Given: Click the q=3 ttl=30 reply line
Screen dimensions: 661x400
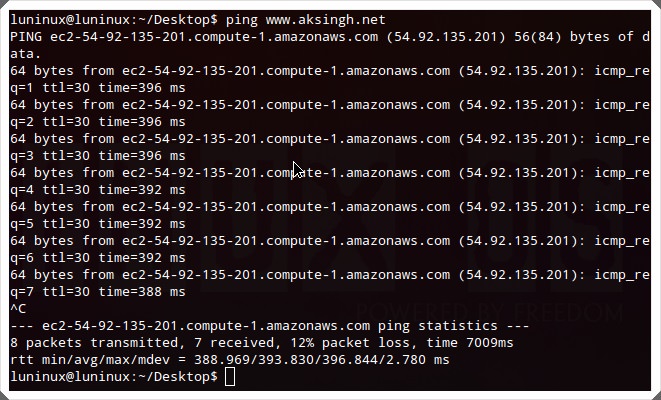Looking at the screenshot, I should 98,156.
